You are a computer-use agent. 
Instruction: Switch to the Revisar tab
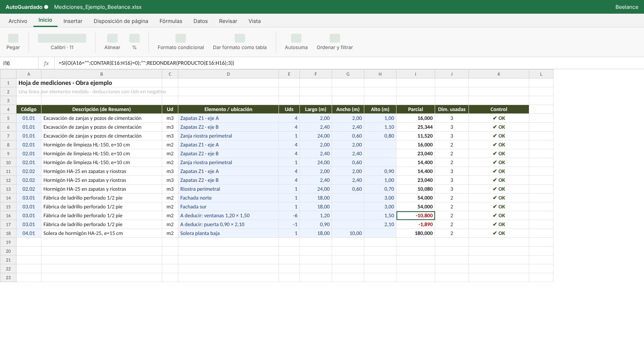[228, 21]
